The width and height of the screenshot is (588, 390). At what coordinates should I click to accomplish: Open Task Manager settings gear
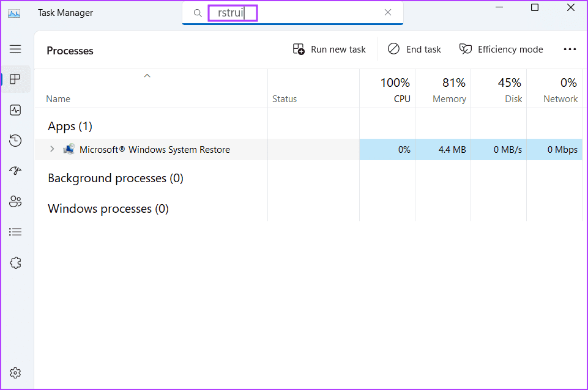pyautogui.click(x=15, y=373)
